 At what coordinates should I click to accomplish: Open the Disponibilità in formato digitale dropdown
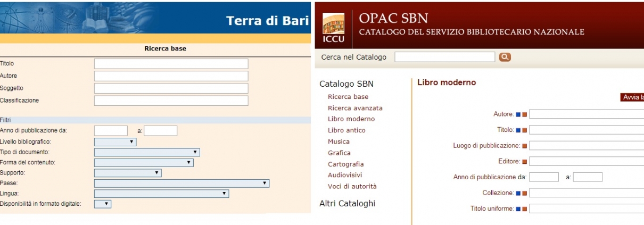103,204
